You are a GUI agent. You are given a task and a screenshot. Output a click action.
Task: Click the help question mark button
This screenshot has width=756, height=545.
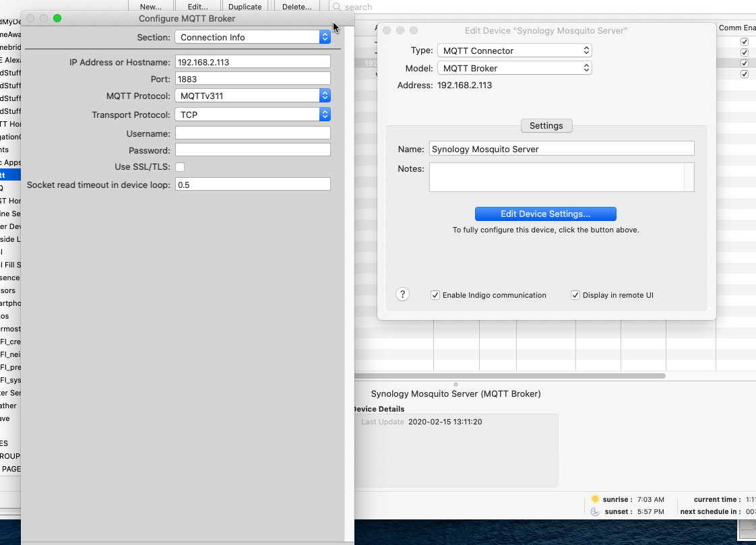click(402, 294)
